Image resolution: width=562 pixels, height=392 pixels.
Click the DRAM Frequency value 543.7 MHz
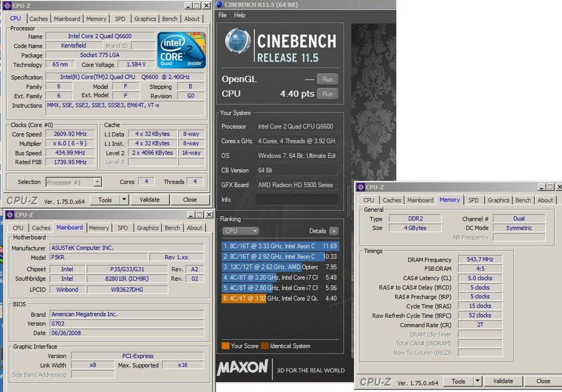(480, 259)
